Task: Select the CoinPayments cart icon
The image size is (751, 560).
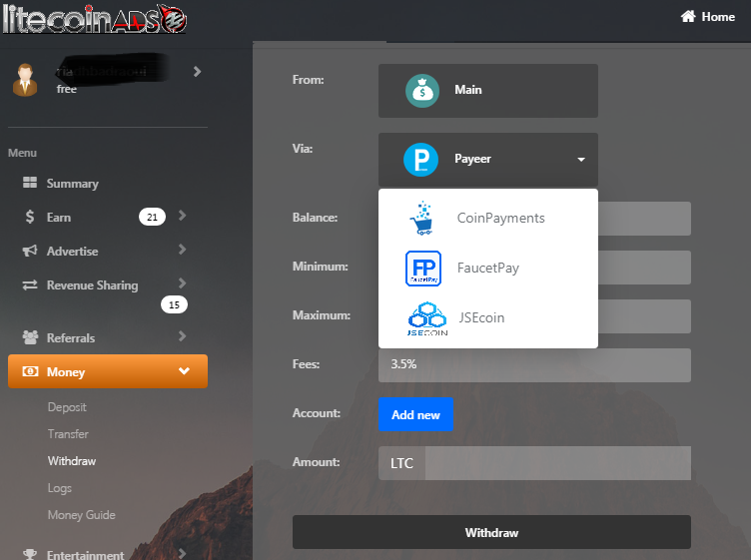Action: click(x=421, y=219)
